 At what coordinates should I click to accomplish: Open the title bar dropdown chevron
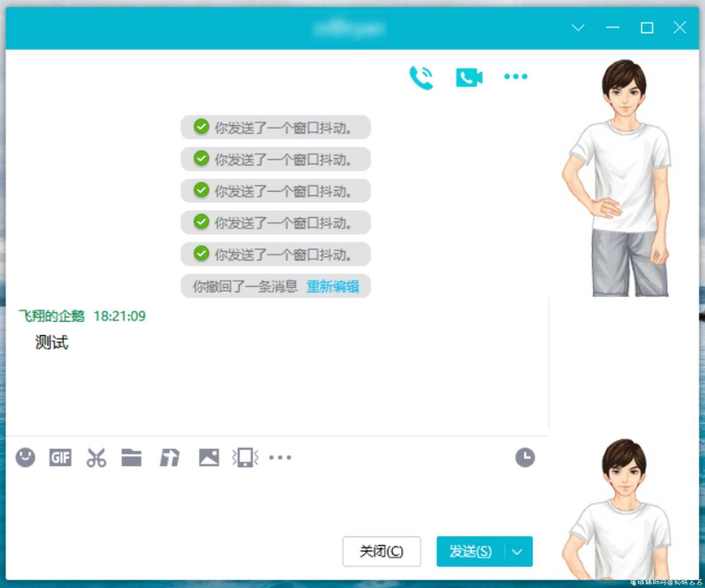pyautogui.click(x=578, y=28)
